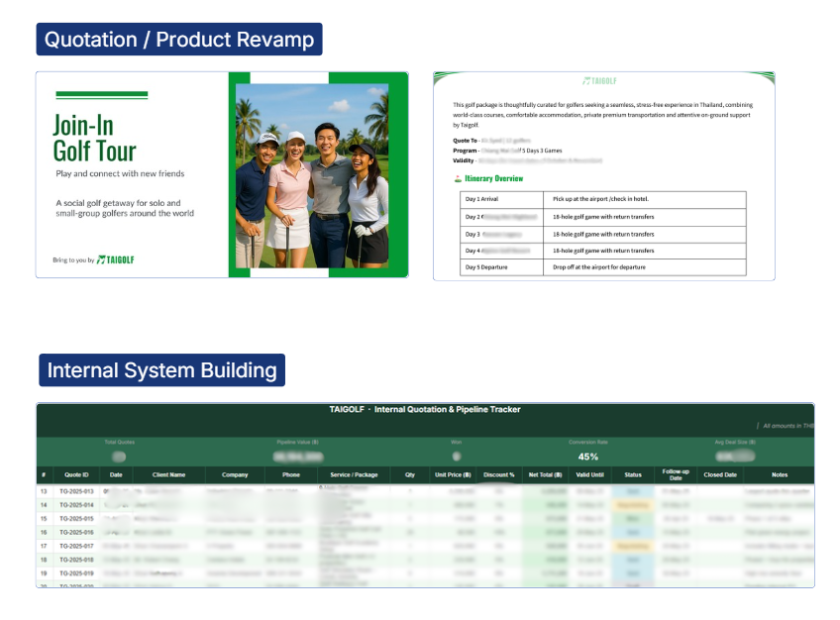
Task: Click the Validity label
Action: (x=464, y=160)
